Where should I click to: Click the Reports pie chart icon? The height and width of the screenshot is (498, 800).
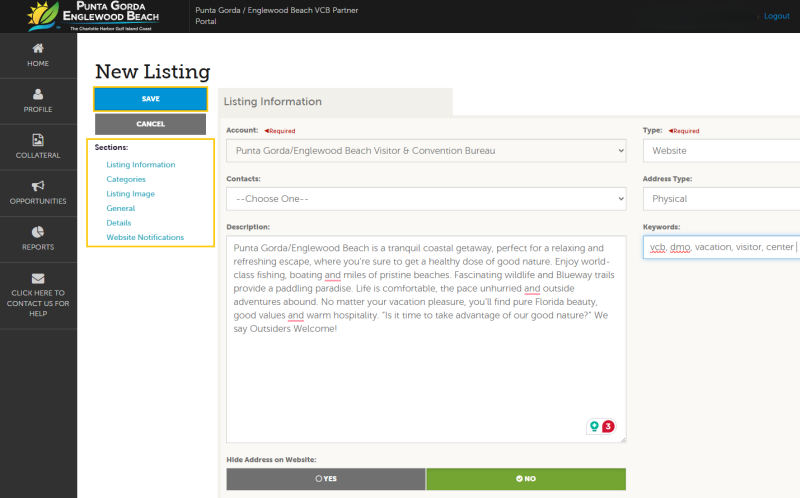pos(38,232)
